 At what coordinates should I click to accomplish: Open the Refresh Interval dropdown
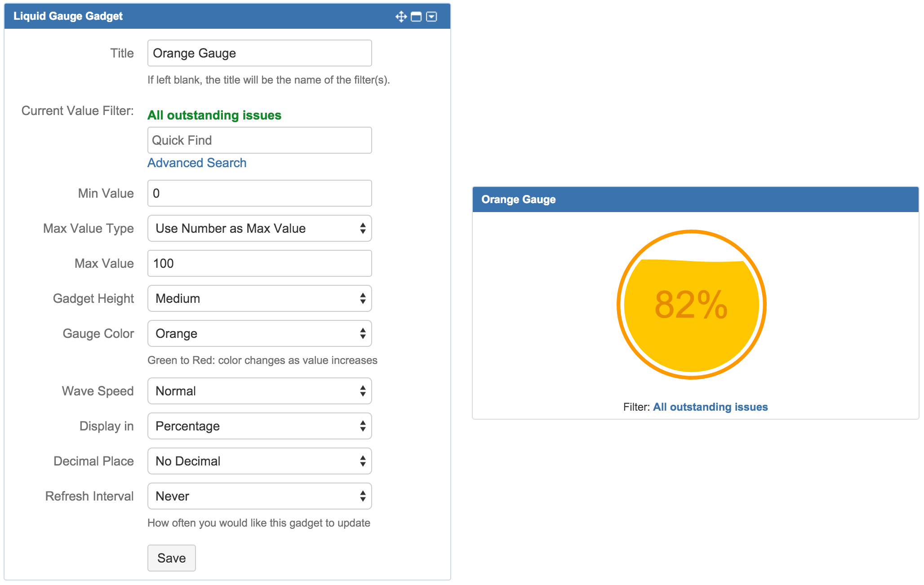pos(259,496)
